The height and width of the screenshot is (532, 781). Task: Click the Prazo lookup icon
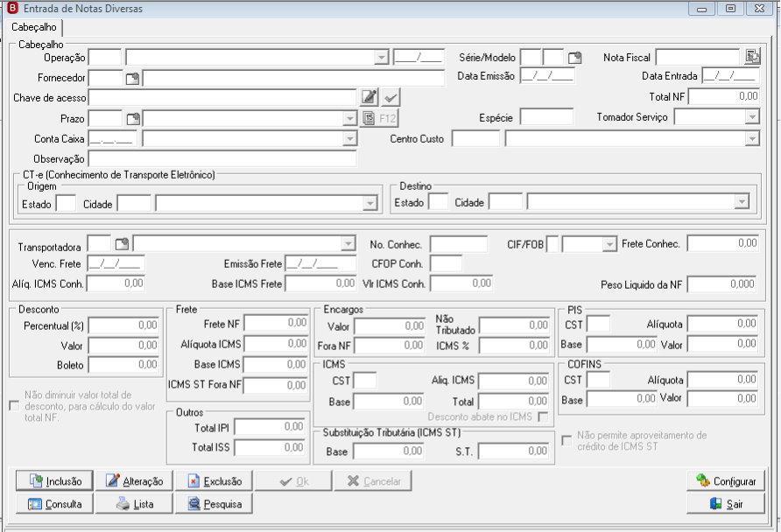coord(133,118)
